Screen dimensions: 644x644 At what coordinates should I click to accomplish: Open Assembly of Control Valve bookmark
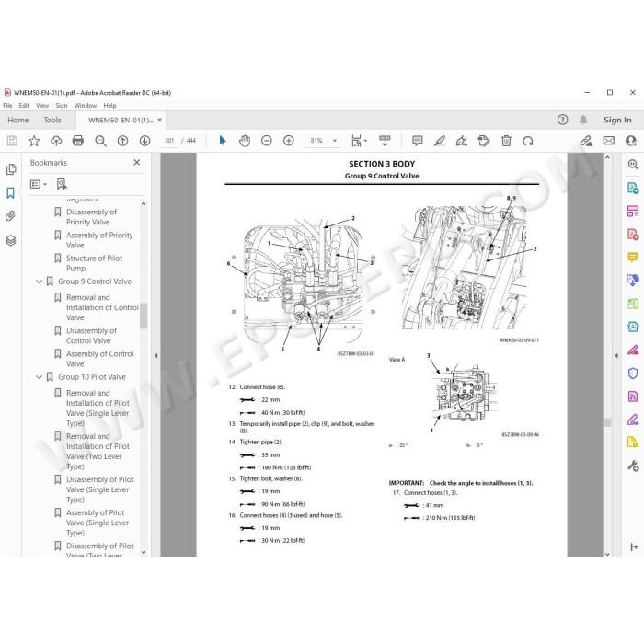coord(99,359)
